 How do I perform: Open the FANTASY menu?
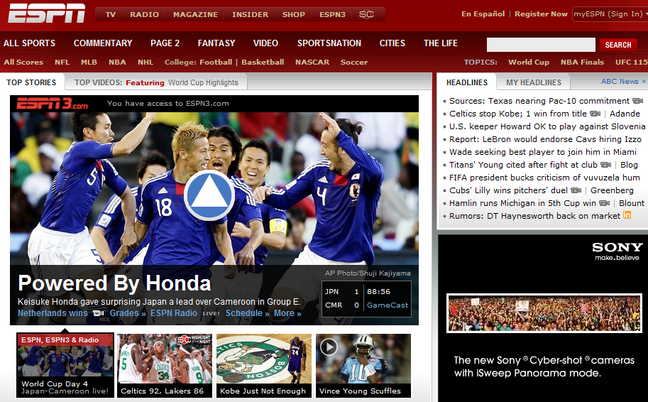[216, 43]
